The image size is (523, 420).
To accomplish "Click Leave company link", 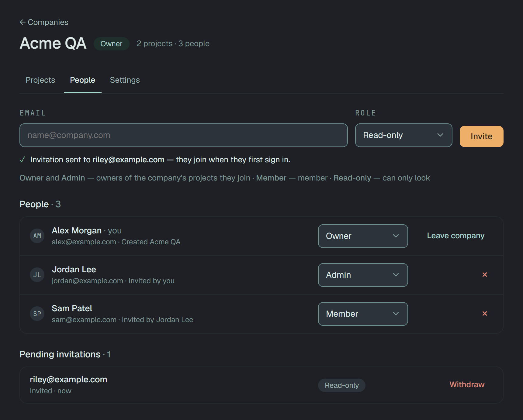I will point(455,236).
